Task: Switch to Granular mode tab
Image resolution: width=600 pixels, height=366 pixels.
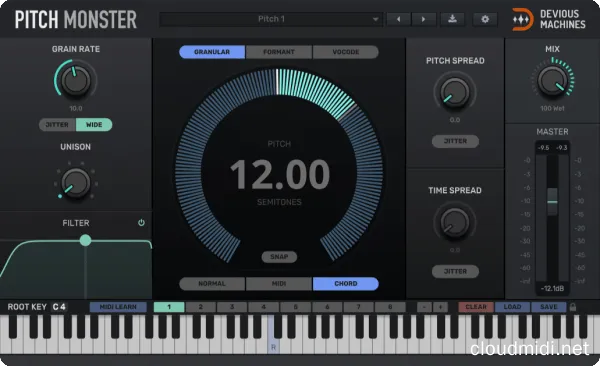Action: pos(212,52)
